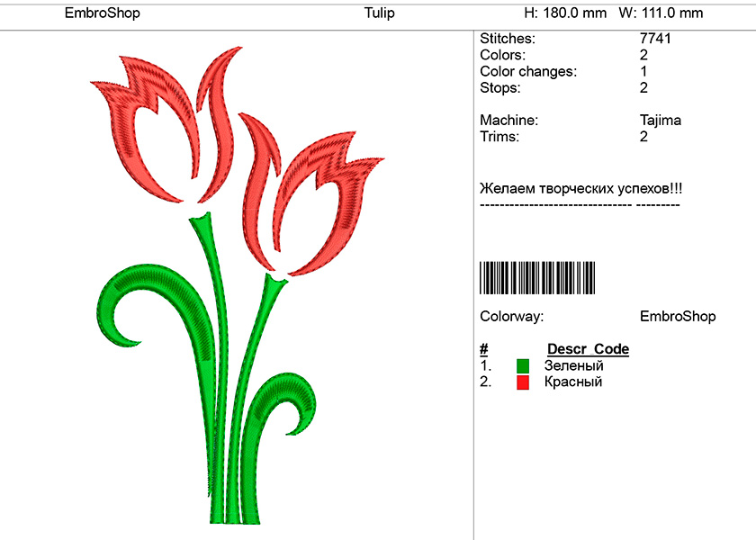
Task: Select the Зеленый thread color label
Action: coord(573,365)
